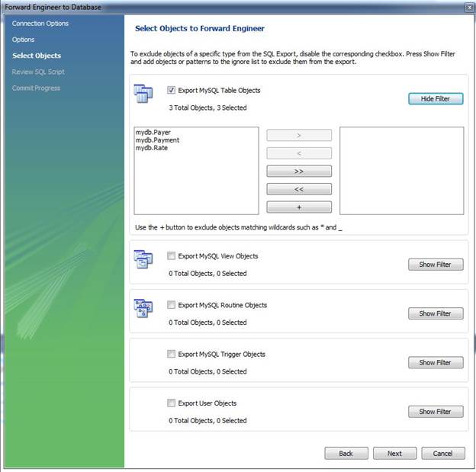Show Filter for User Objects
476x472 pixels.
click(x=436, y=412)
